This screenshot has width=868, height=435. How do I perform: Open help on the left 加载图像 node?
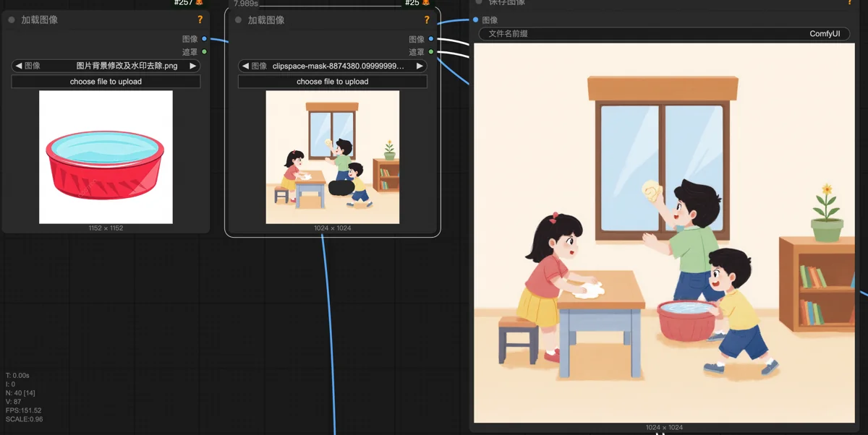coord(200,20)
